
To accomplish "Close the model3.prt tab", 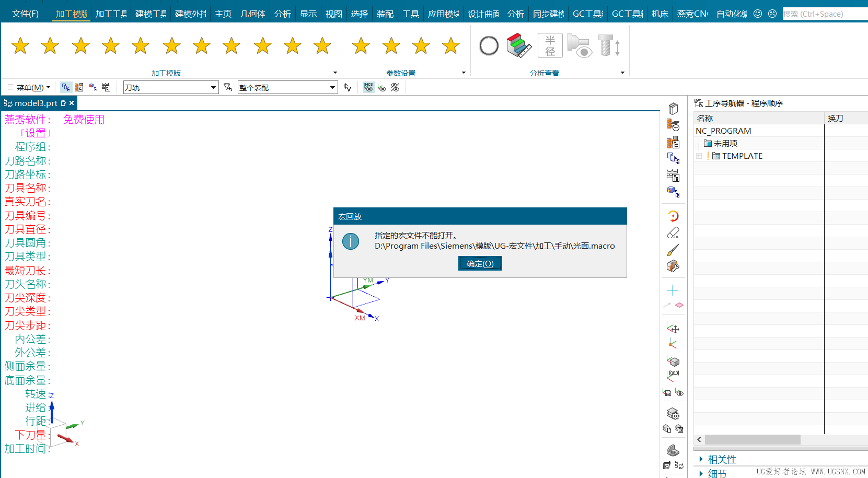I will tap(72, 103).
